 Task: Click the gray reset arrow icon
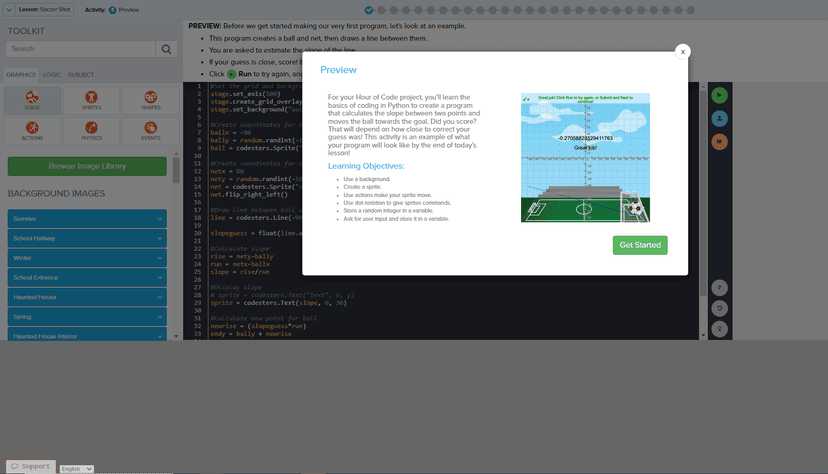pos(719,308)
